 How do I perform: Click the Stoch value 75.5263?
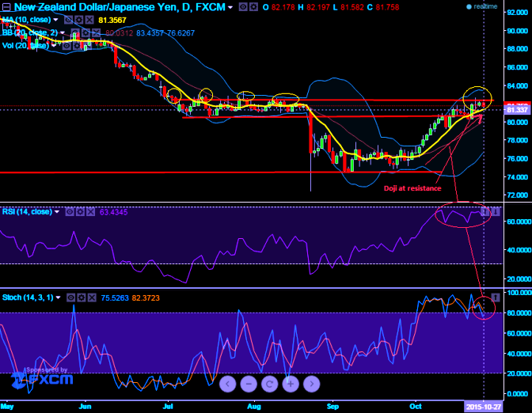(115, 298)
